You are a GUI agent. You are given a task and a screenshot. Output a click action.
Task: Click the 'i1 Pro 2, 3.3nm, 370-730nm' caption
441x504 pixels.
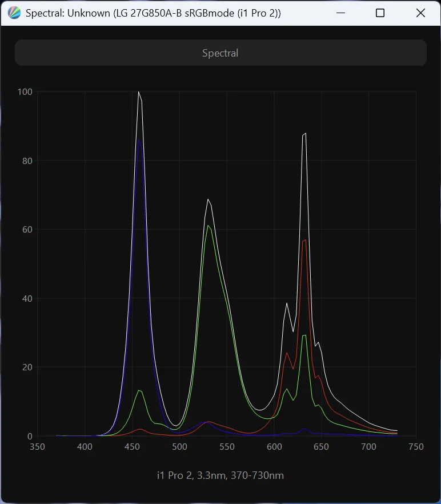(x=220, y=475)
